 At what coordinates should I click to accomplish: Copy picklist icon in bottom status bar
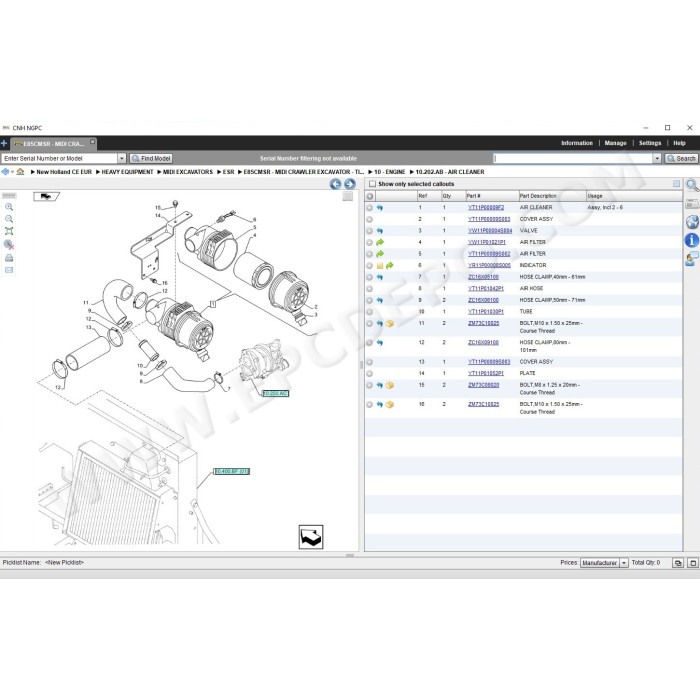pyautogui.click(x=678, y=563)
